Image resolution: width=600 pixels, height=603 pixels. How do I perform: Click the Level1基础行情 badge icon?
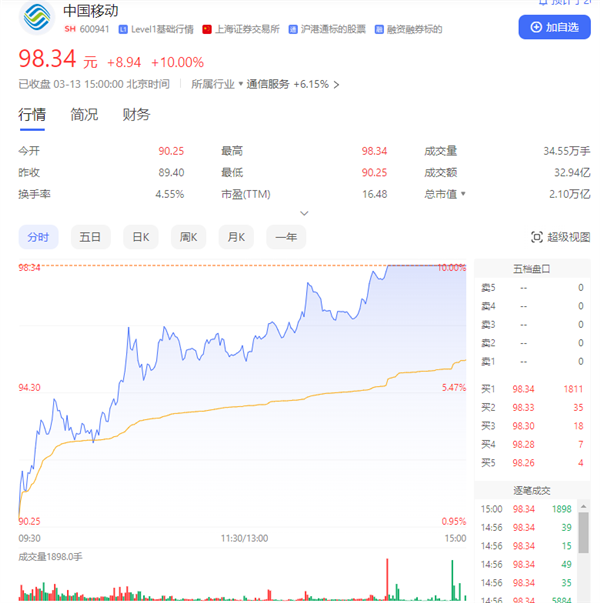[123, 30]
